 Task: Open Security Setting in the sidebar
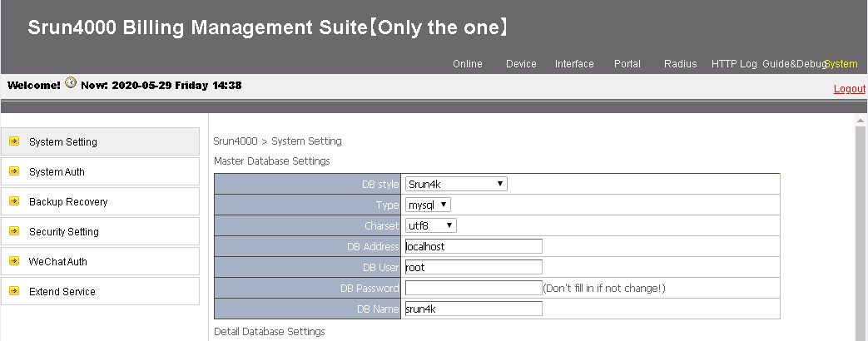(x=100, y=231)
